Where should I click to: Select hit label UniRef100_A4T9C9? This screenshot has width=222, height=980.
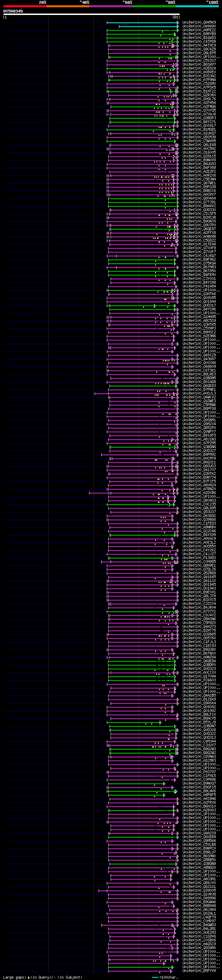tap(199, 45)
